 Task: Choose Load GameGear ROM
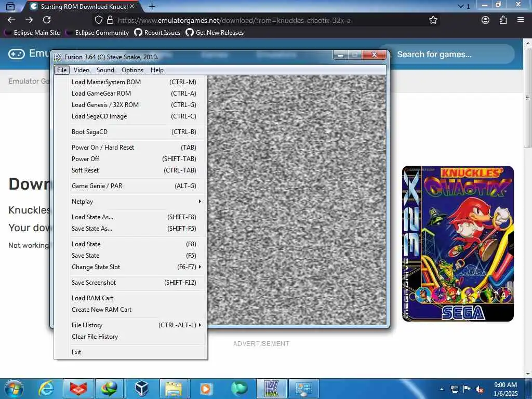[130, 94]
